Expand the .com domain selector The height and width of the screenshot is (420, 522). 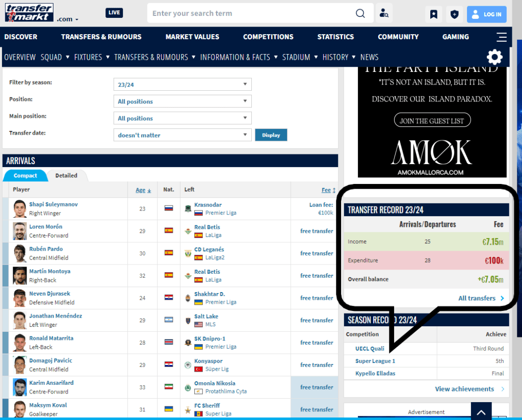click(x=68, y=19)
